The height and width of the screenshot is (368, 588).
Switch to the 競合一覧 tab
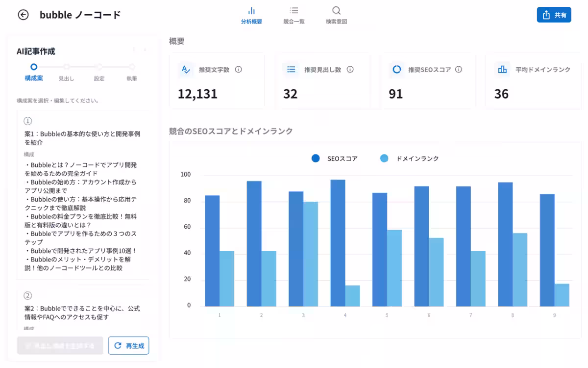294,14
